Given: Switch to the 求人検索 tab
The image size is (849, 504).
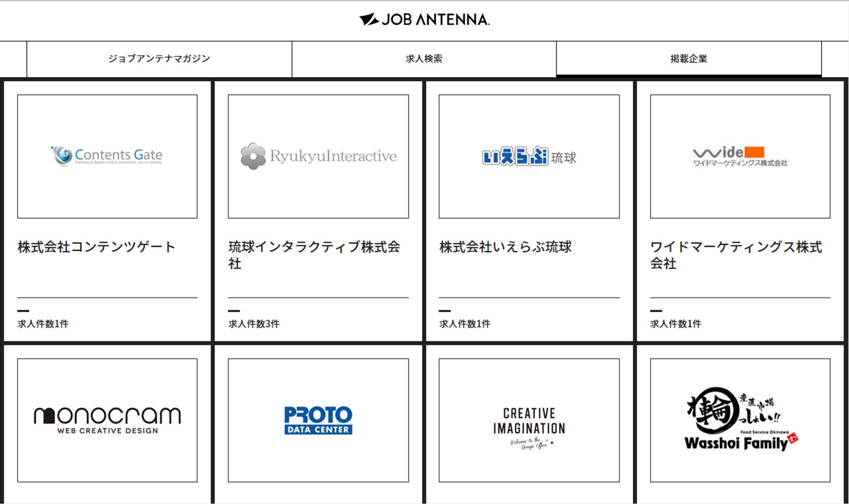Looking at the screenshot, I should pos(424,59).
